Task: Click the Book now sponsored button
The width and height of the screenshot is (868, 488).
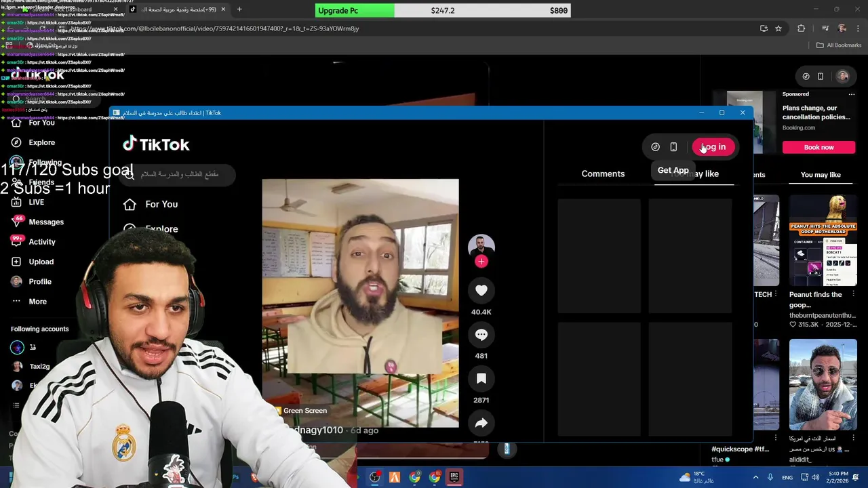Action: click(818, 147)
